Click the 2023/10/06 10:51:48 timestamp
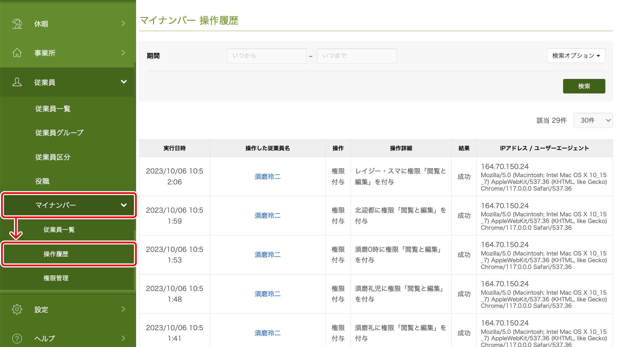The image size is (644, 347). click(174, 294)
